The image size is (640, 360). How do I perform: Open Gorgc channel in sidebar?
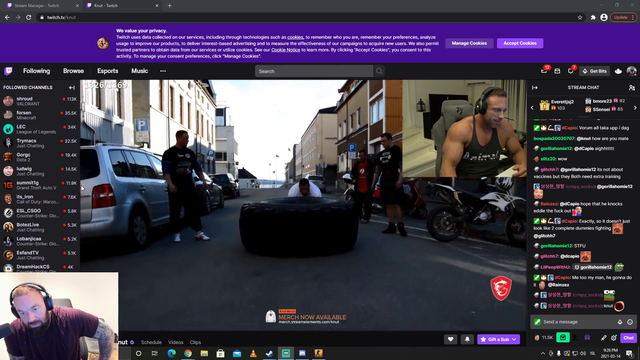coord(40,157)
